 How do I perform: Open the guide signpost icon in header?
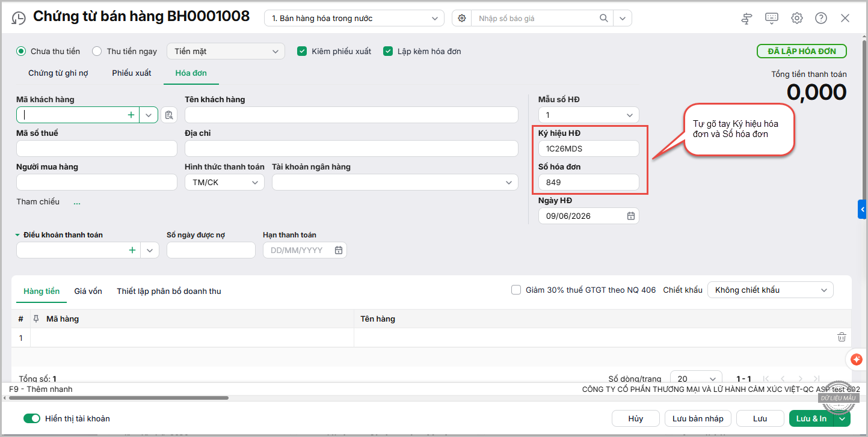pos(746,18)
